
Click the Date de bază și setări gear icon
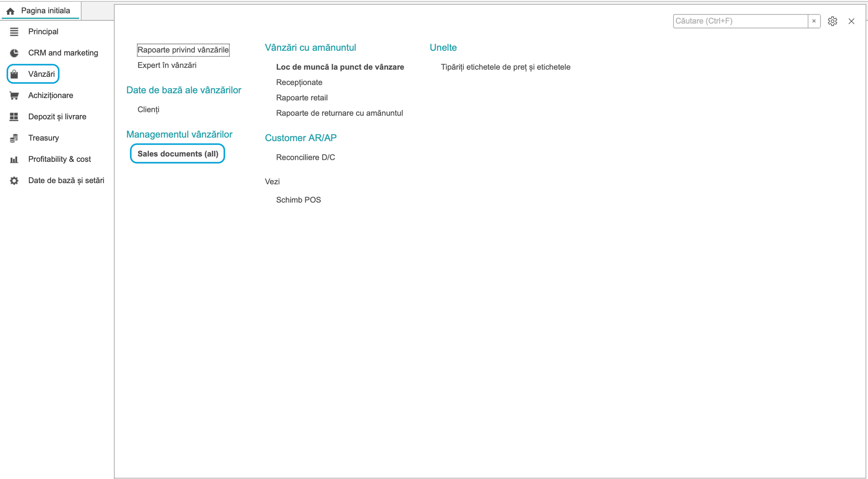[x=14, y=180]
